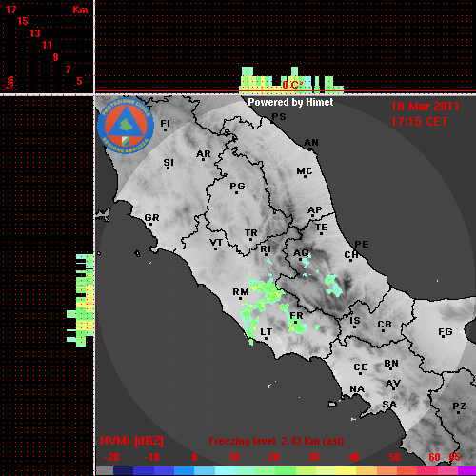
Task: Click the PG city label
Action: point(237,186)
